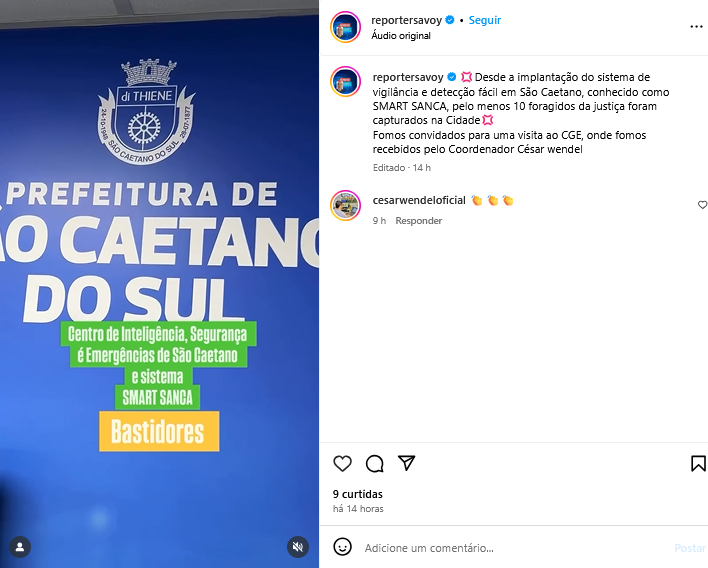Share post using paper plane icon
This screenshot has width=708, height=568.
tap(406, 463)
